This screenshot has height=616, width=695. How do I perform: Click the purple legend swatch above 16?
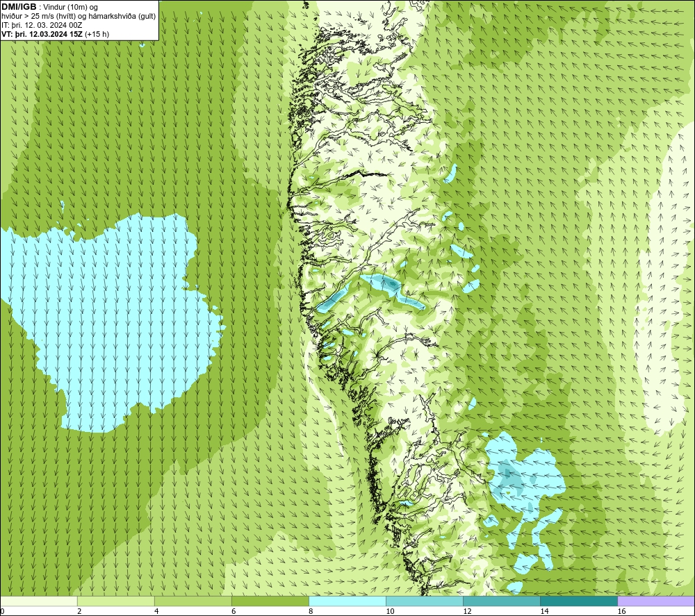655,601
